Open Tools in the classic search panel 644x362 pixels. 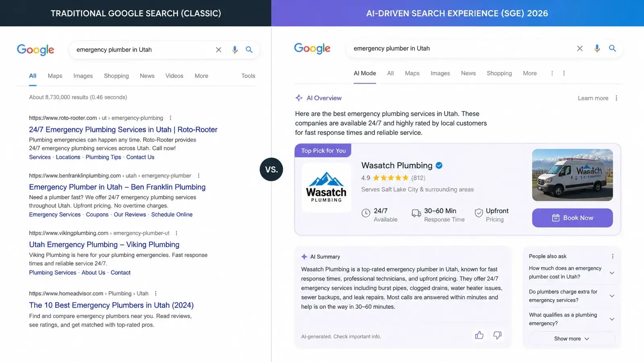coord(248,76)
